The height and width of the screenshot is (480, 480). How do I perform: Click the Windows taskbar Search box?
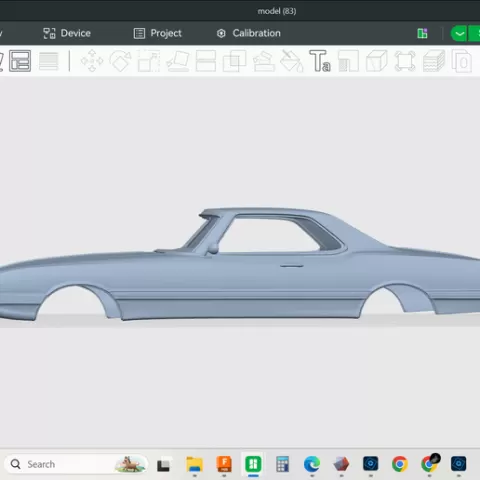pyautogui.click(x=76, y=464)
